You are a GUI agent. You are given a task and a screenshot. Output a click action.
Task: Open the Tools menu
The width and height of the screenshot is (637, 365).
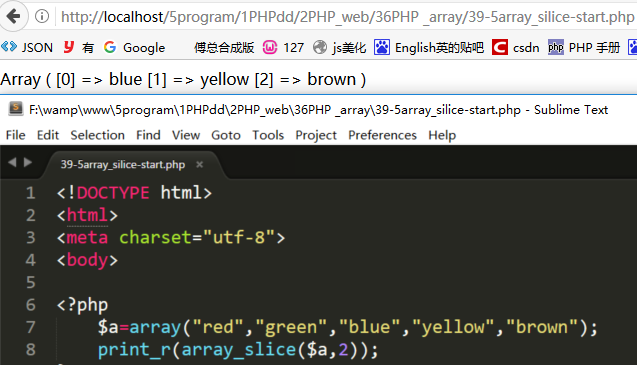(x=268, y=135)
